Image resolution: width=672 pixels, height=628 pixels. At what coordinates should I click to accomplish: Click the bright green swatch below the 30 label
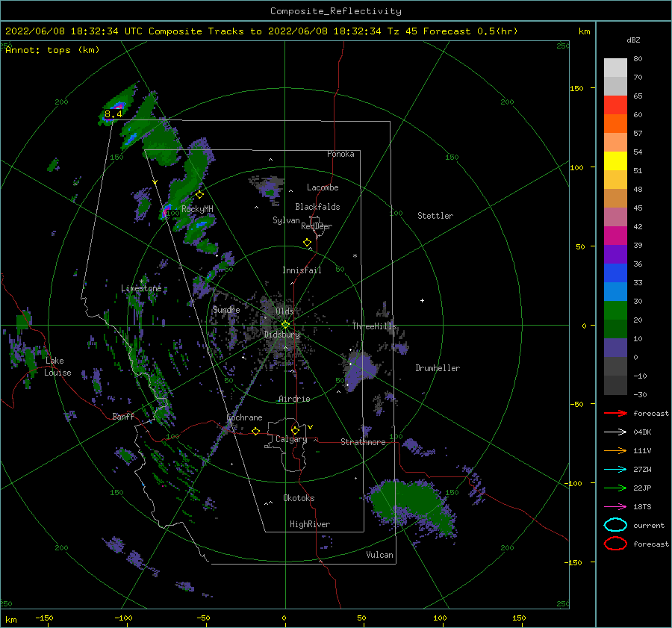pyautogui.click(x=615, y=311)
